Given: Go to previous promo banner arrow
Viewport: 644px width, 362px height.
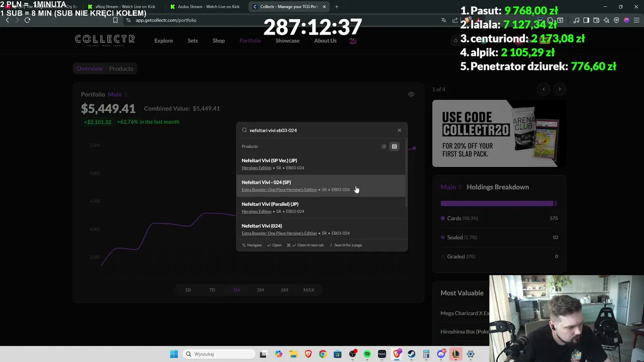Looking at the screenshot, I should click(543, 89).
